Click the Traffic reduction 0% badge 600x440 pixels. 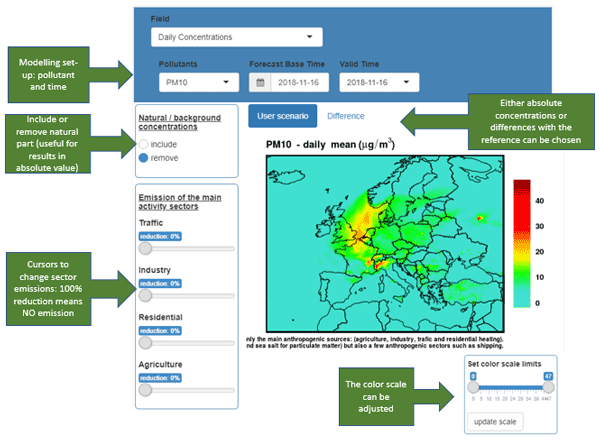(x=159, y=235)
